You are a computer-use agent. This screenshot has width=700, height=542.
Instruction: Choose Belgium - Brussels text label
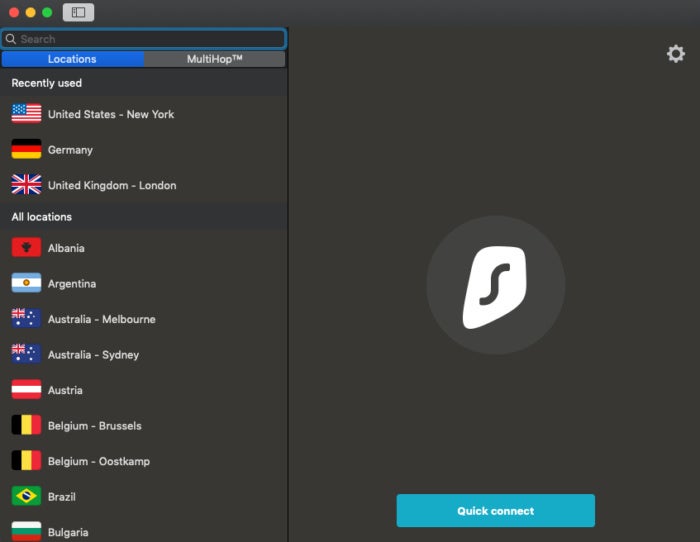pyautogui.click(x=95, y=426)
